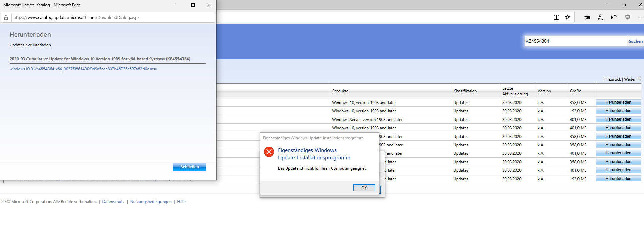Click the '2020 Microsoft Corporation' copyright text

coord(49,202)
